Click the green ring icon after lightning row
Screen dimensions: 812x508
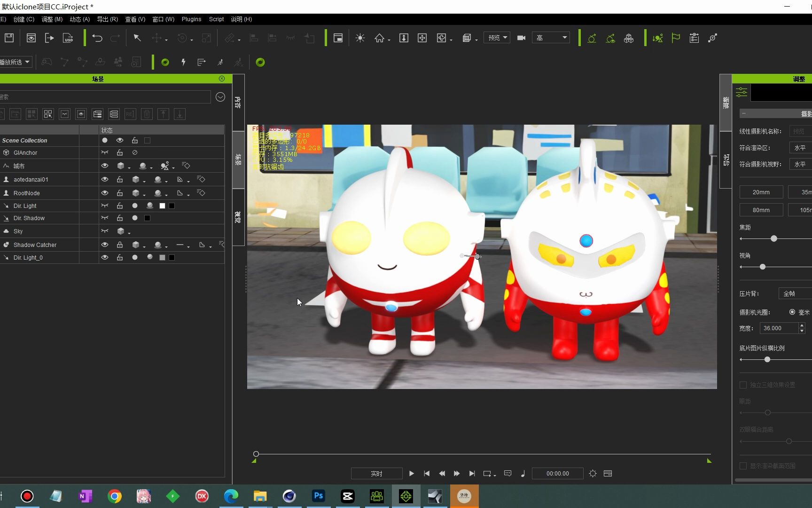pos(260,62)
